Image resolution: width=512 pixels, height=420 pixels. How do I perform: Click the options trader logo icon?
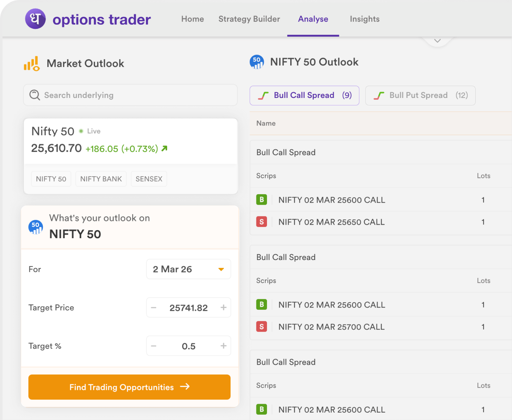(35, 19)
